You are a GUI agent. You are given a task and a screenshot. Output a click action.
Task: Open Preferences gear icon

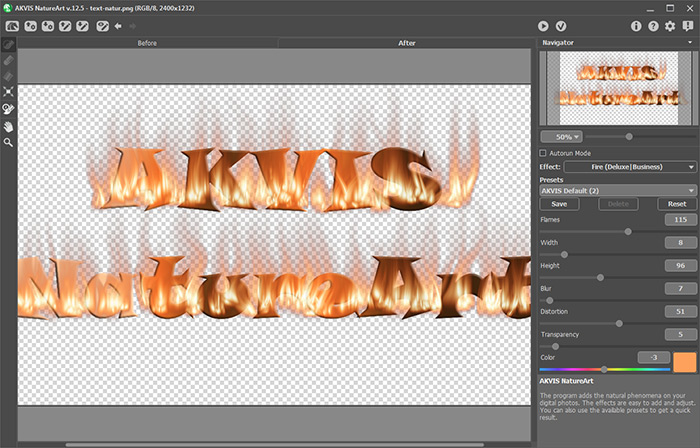pyautogui.click(x=670, y=26)
